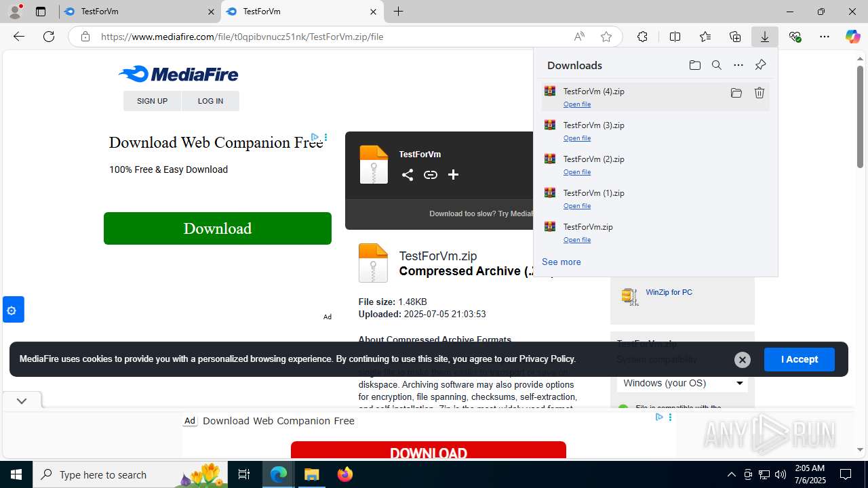Click the MediaFire LOG IN button

click(210, 101)
